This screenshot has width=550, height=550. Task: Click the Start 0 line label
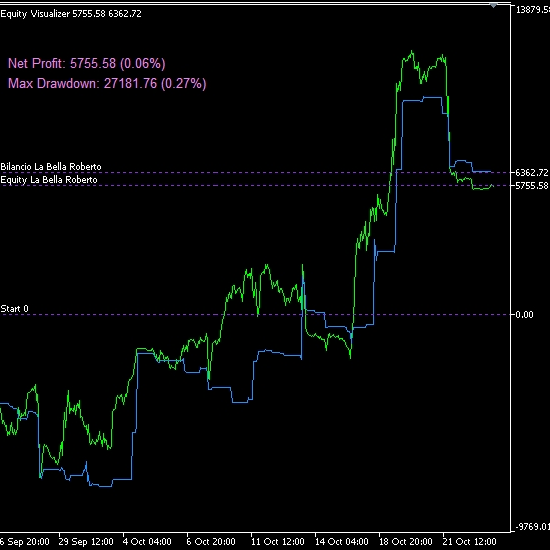tap(14, 309)
